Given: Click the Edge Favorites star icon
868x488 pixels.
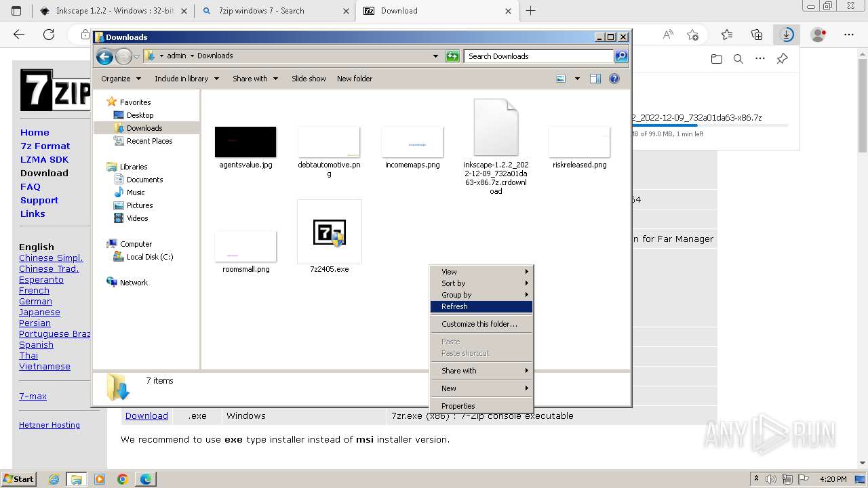Looking at the screenshot, I should pyautogui.click(x=727, y=35).
